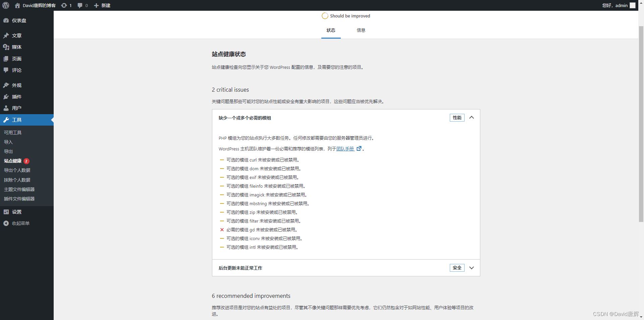Open the comments bubble icon in admin bar
The image size is (644, 320).
pos(80,5)
